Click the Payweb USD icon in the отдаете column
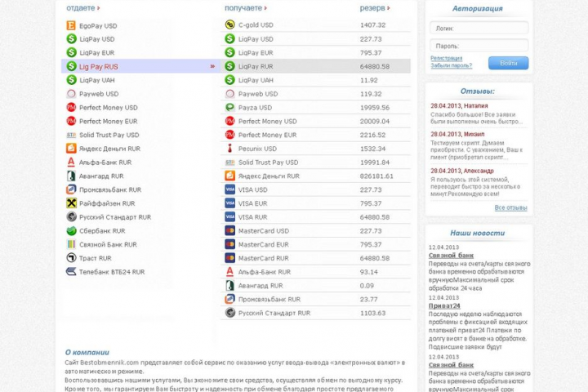The width and height of the screenshot is (588, 392). click(x=71, y=94)
